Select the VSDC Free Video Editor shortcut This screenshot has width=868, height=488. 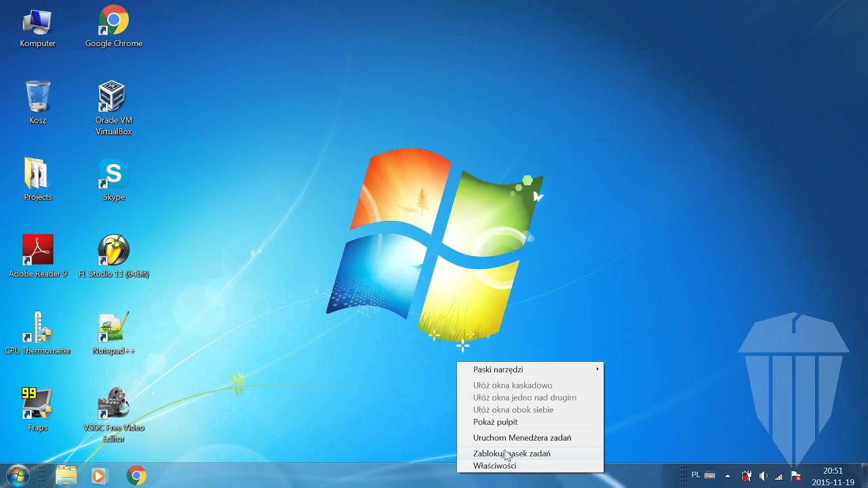113,415
